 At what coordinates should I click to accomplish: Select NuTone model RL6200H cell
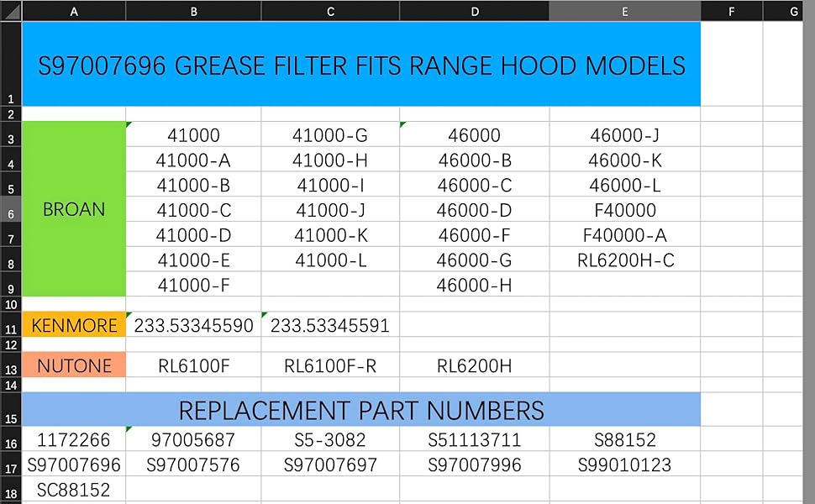(475, 365)
